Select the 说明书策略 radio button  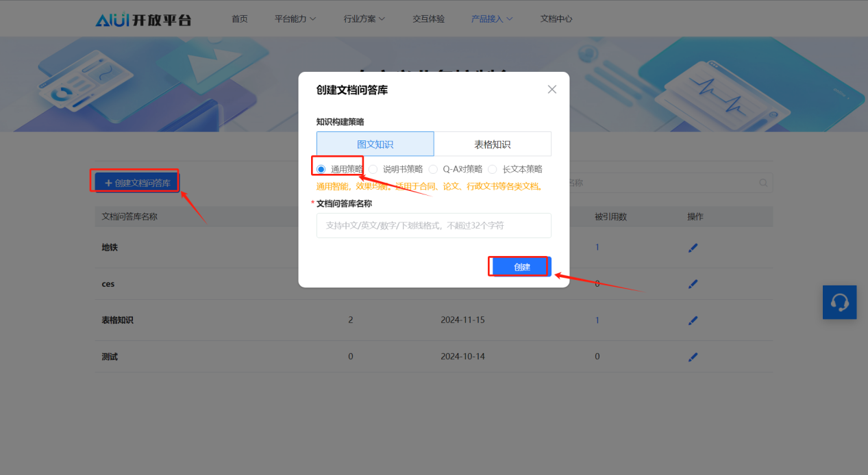coord(373,169)
